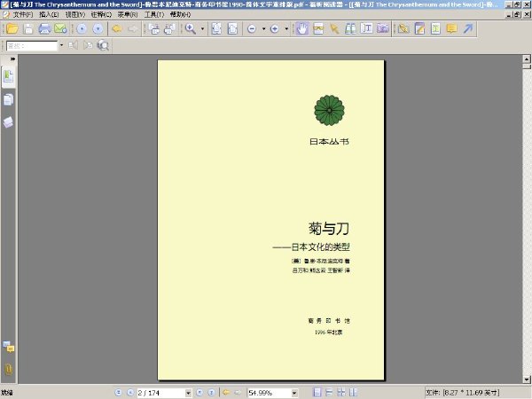
Task: Open the Pages thumbnails panel icon
Action: point(9,99)
